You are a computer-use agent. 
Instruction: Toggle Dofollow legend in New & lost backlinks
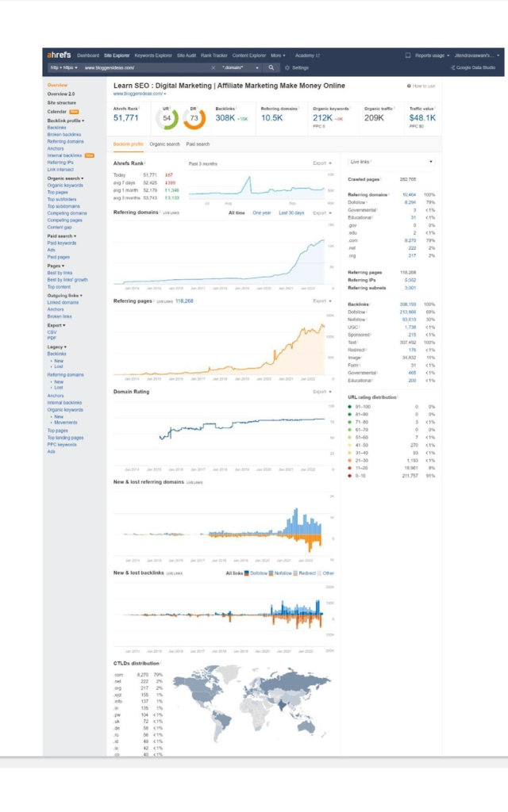[256, 573]
